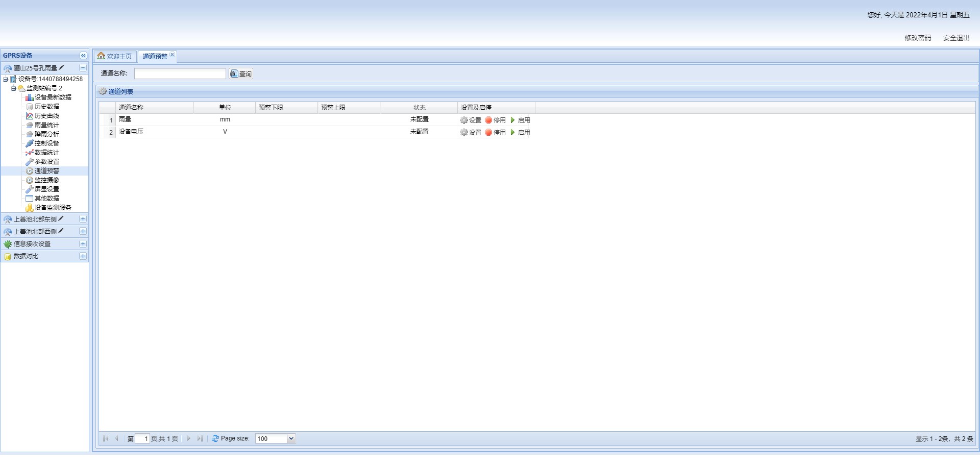Click 启用 for the 雨量 row
980x467 pixels.
[520, 120]
